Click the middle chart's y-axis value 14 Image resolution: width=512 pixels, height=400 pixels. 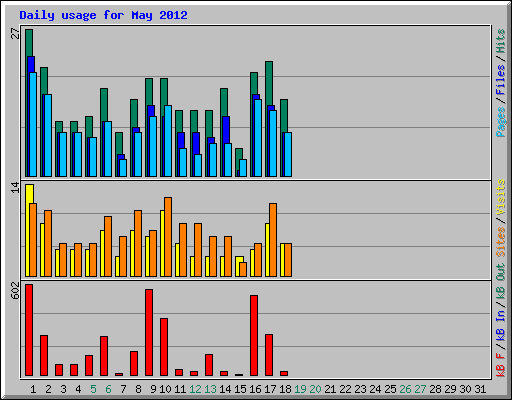coord(15,187)
